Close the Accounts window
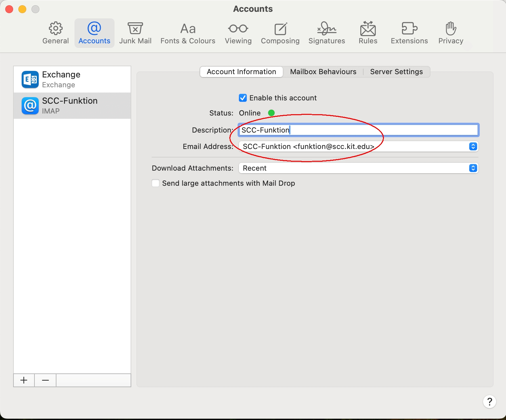Screen dimensions: 506x420 pyautogui.click(x=9, y=9)
